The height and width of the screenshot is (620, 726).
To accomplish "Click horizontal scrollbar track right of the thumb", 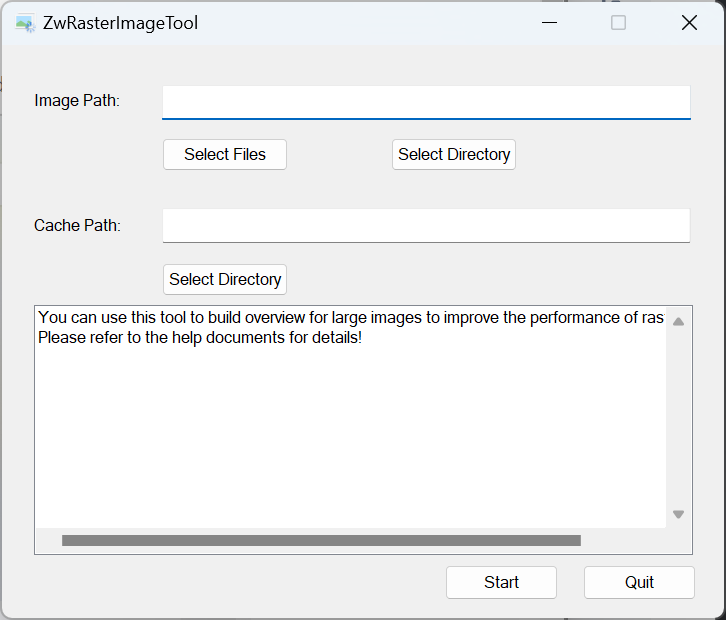I will point(623,540).
